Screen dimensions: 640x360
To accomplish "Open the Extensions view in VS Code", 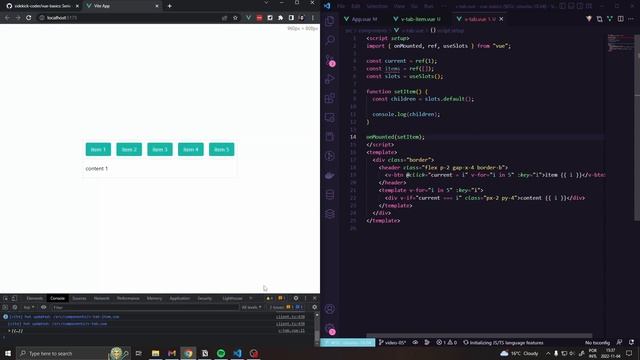I will pos(330,98).
